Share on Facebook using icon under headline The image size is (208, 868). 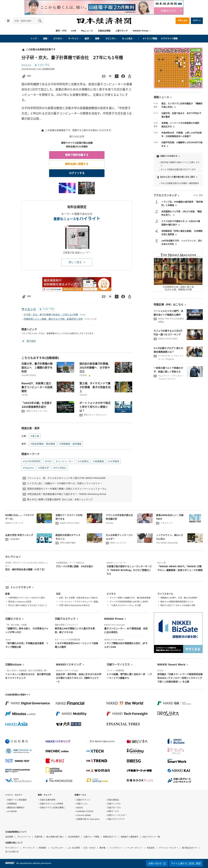(x=123, y=76)
